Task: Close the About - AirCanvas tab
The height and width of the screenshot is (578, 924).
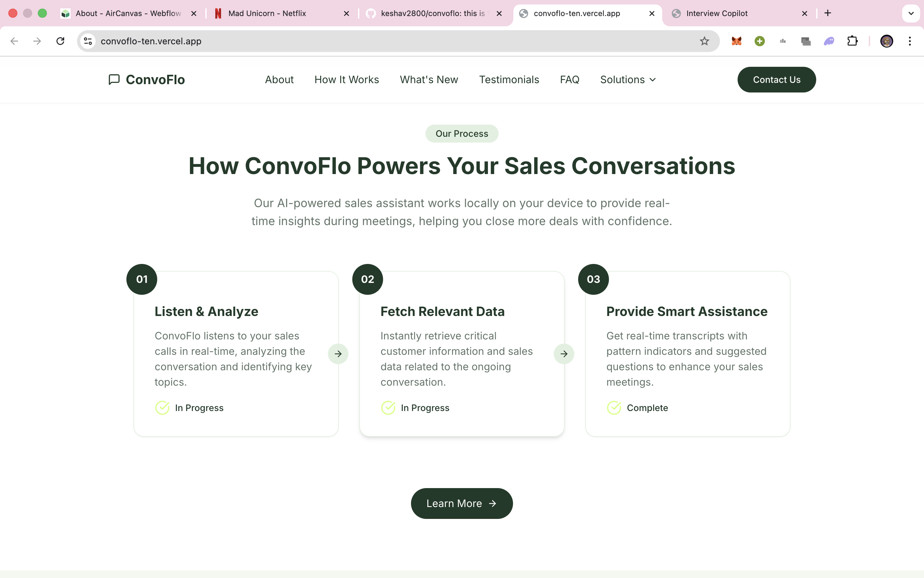Action: pyautogui.click(x=193, y=13)
